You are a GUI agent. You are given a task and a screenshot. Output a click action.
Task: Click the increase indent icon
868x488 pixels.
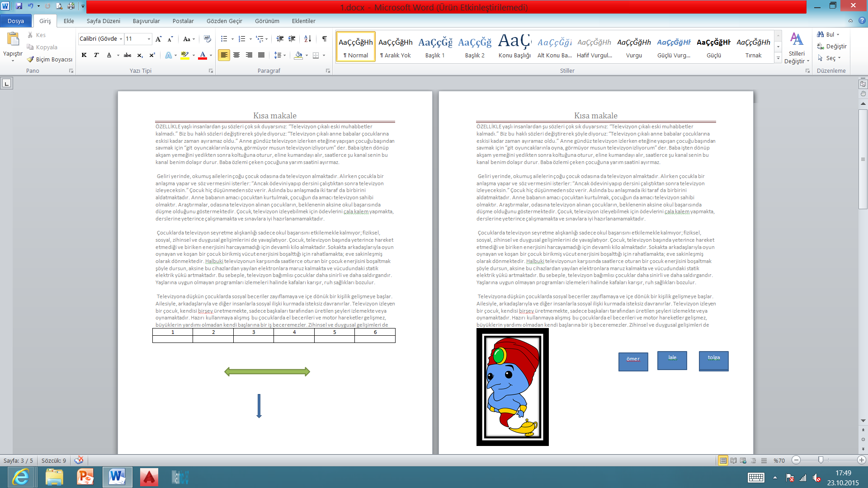tap(292, 39)
